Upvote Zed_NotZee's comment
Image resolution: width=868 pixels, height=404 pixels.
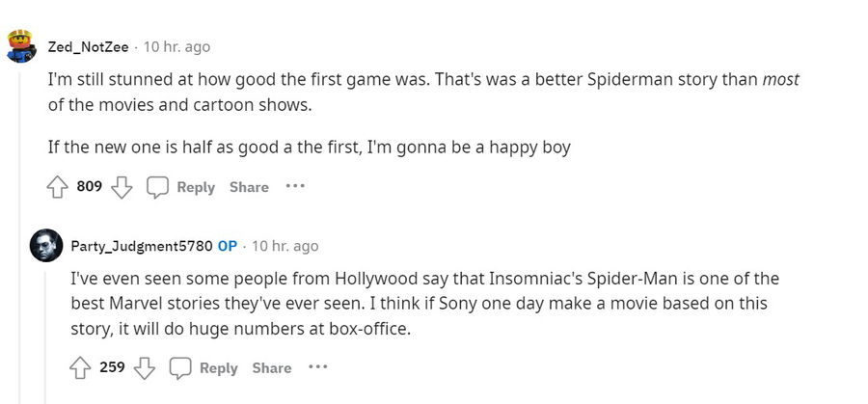click(59, 187)
